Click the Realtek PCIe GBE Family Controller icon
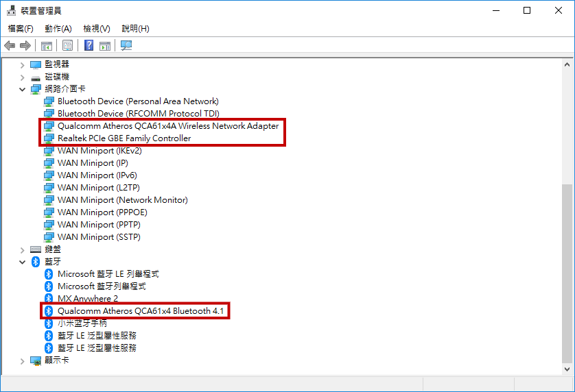The width and height of the screenshot is (575, 392). [x=49, y=138]
